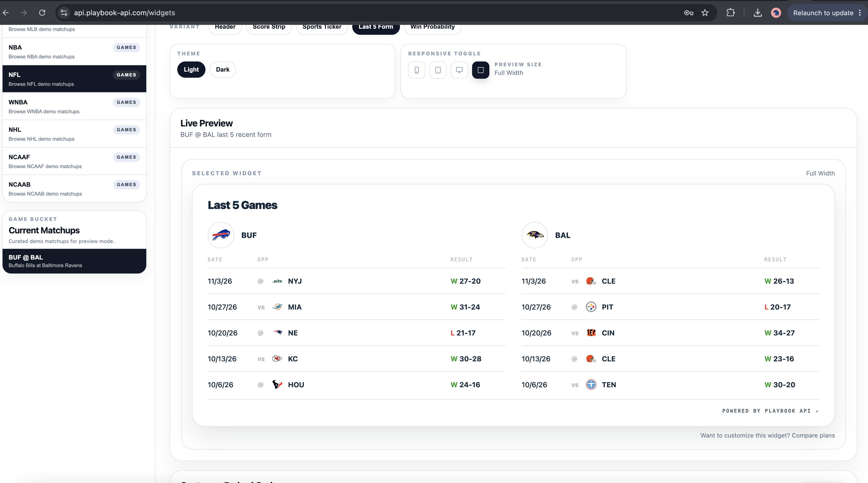Click the Live Preview heading

206,123
